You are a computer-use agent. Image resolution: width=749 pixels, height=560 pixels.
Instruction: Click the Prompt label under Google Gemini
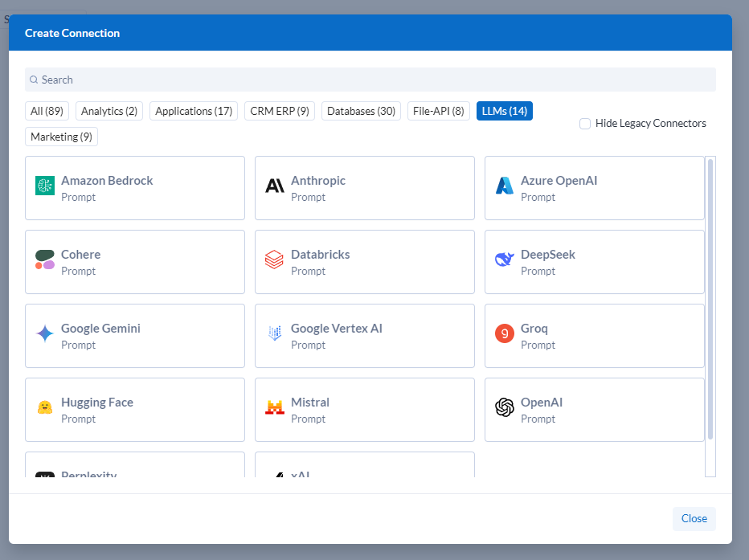pyautogui.click(x=78, y=345)
